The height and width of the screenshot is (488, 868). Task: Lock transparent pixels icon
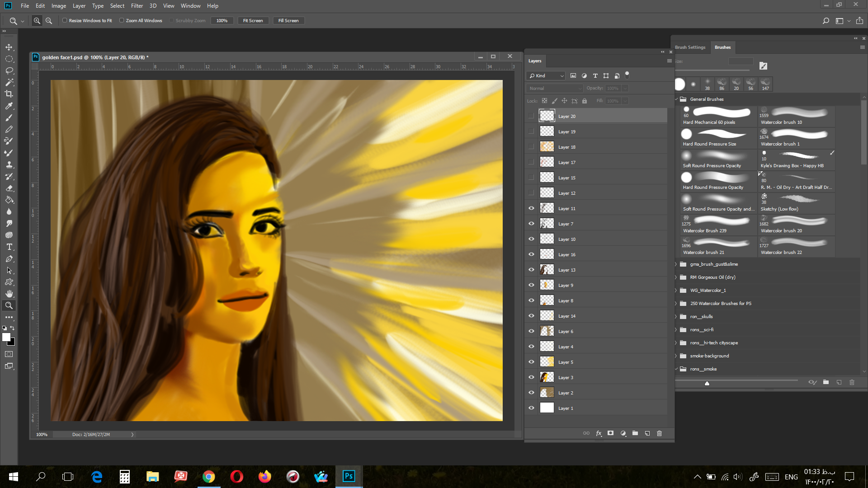click(544, 101)
